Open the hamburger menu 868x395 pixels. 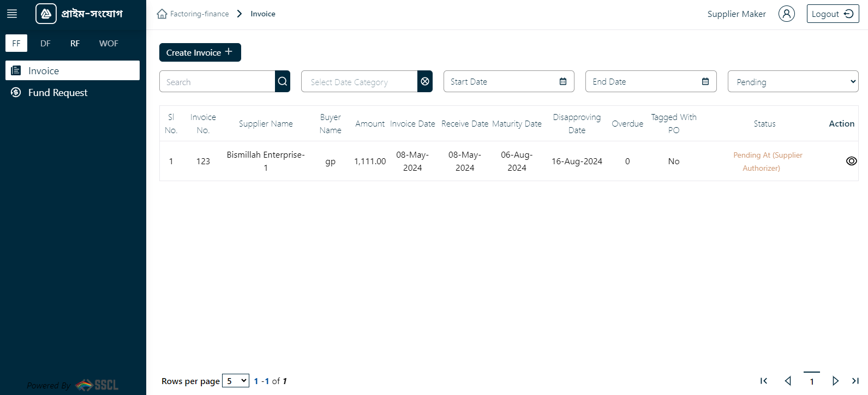[x=12, y=14]
